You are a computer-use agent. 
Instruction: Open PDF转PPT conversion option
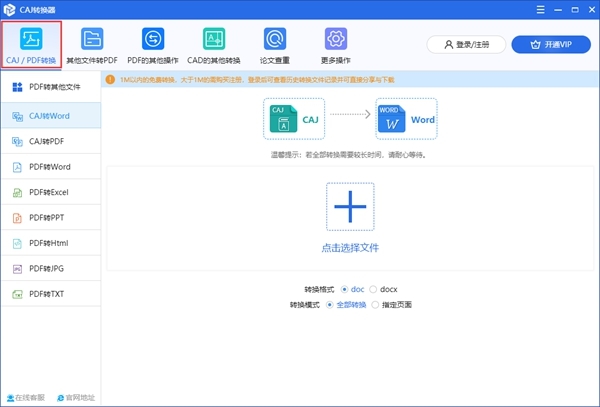[x=46, y=217]
